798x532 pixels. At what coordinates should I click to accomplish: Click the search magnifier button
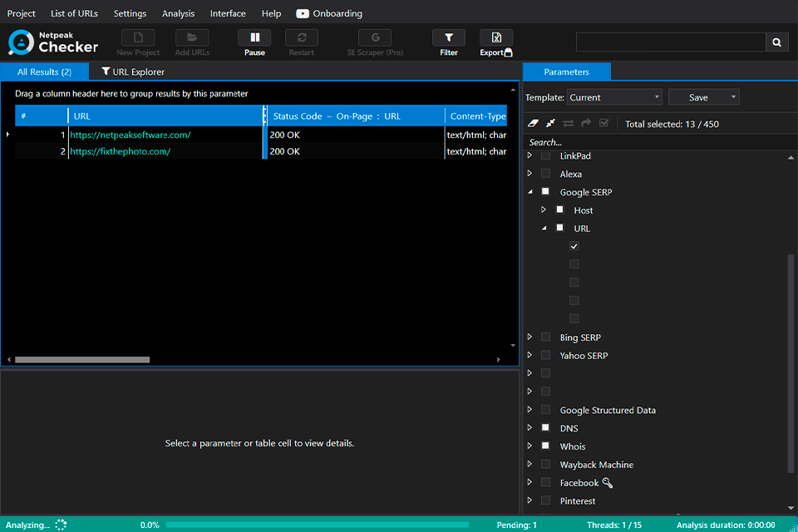(x=776, y=42)
